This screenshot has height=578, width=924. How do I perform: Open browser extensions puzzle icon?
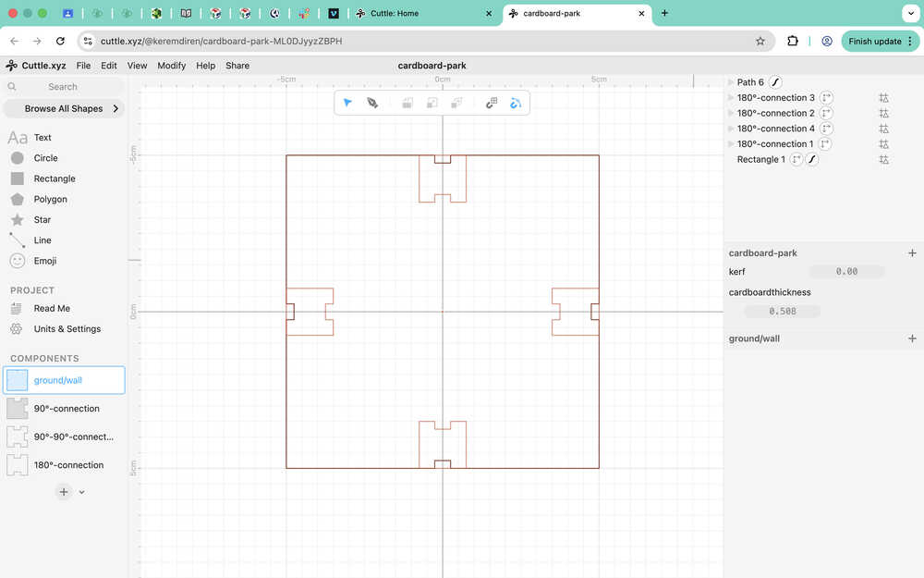[793, 42]
